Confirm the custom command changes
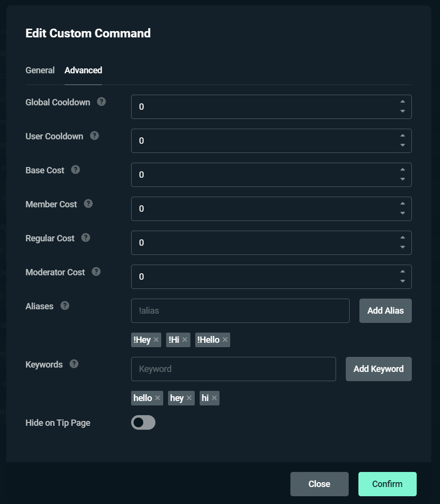The height and width of the screenshot is (504, 440). pos(387,484)
